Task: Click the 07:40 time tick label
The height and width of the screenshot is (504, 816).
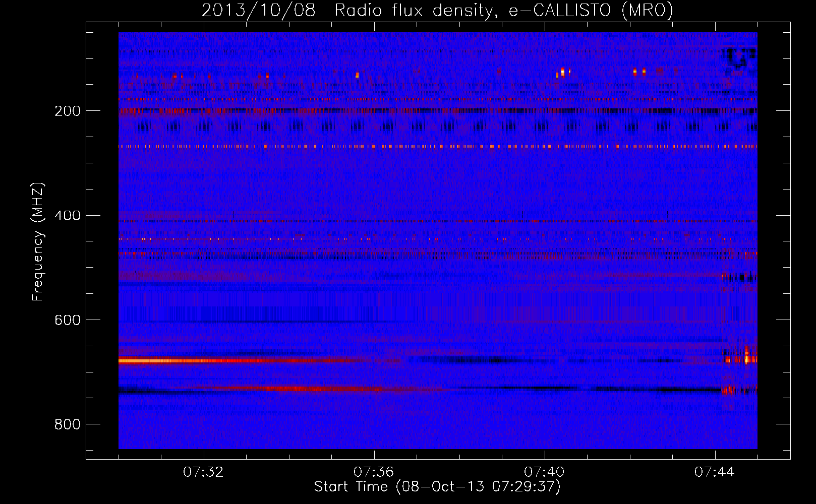Action: click(x=544, y=472)
